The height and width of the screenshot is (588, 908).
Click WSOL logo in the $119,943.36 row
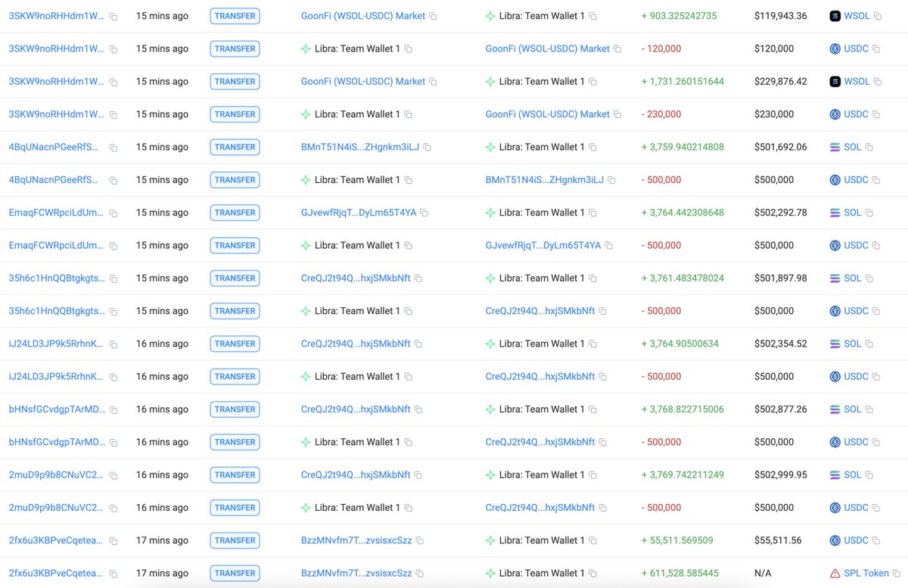(x=835, y=16)
